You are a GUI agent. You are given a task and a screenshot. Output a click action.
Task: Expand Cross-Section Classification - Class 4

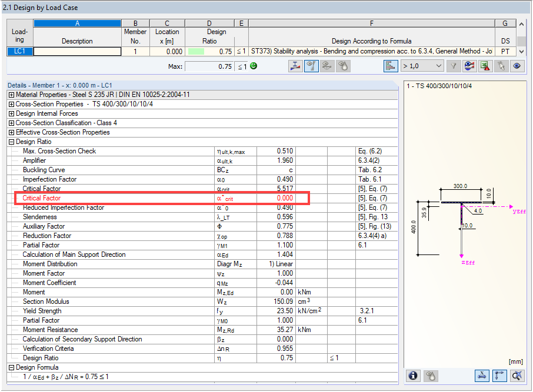12,123
